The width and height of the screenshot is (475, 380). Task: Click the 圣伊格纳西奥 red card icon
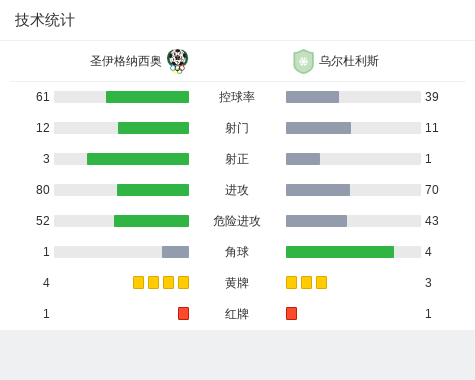click(x=183, y=314)
